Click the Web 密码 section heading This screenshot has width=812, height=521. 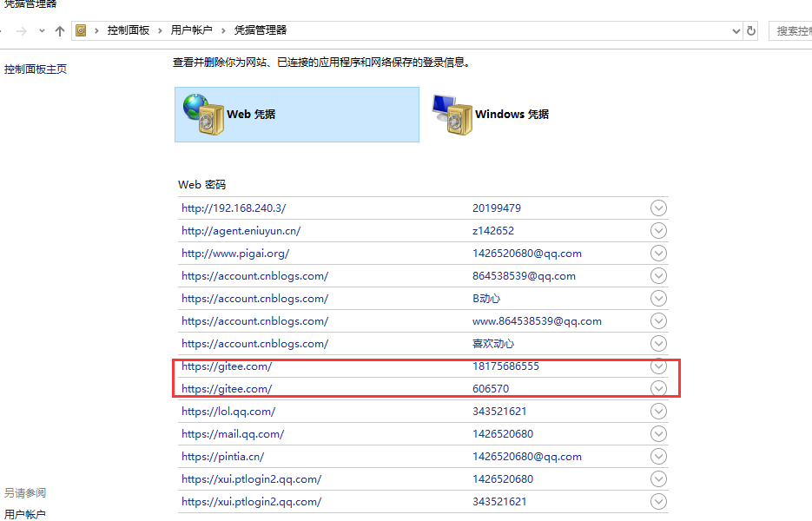click(202, 185)
